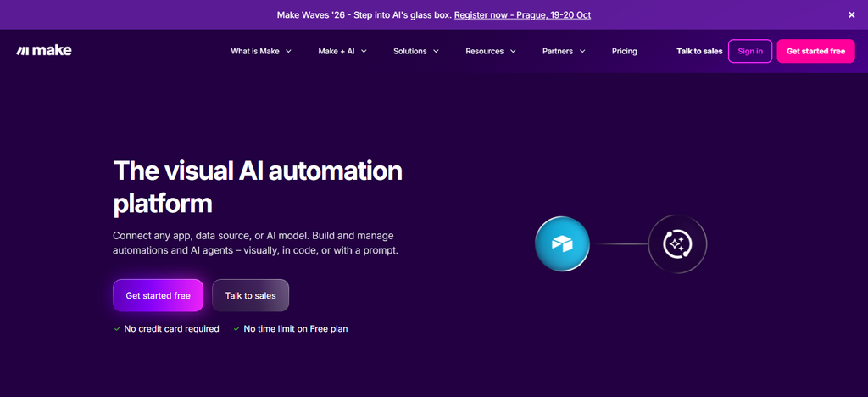Expand the chevron beside Resources
Screen dimensions: 868x397
513,51
